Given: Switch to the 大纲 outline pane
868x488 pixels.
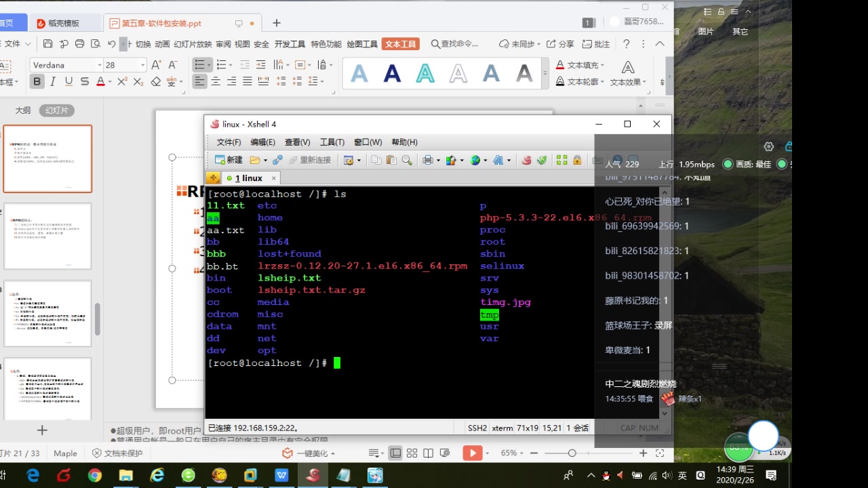Looking at the screenshot, I should click(23, 110).
